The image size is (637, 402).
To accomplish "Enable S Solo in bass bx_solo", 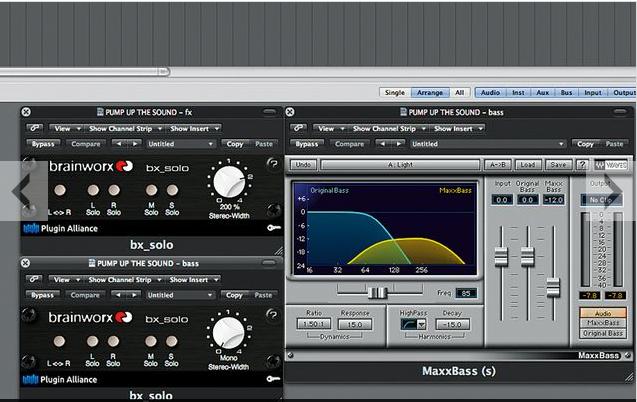I will click(x=171, y=341).
